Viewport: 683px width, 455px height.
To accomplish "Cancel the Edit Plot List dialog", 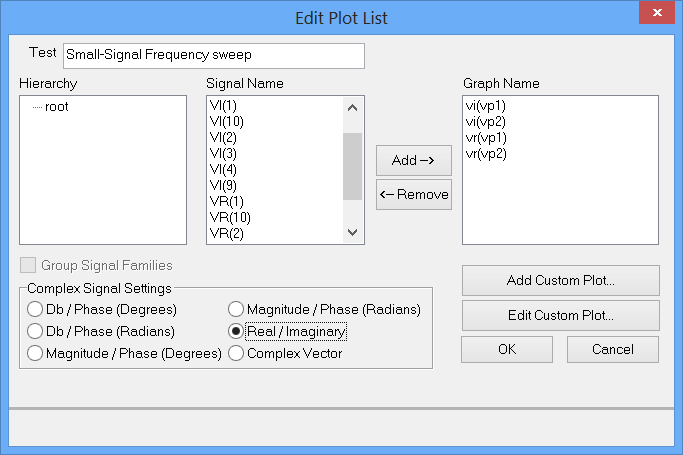I will 612,350.
